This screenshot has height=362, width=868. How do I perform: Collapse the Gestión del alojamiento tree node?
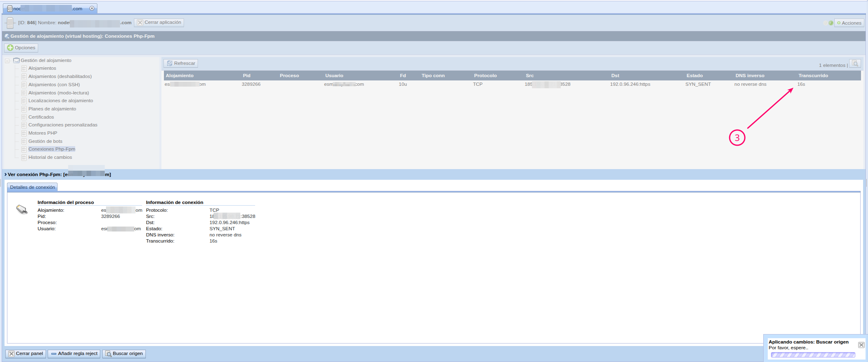click(x=7, y=61)
